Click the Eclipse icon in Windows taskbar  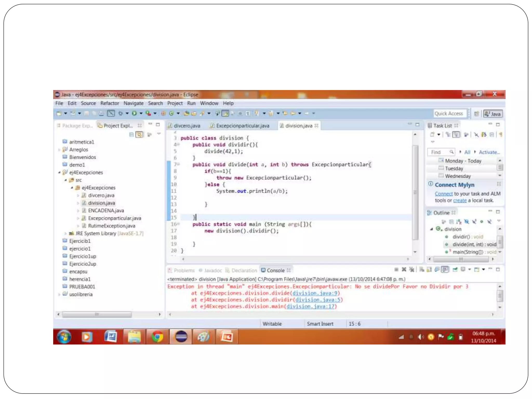tap(181, 337)
